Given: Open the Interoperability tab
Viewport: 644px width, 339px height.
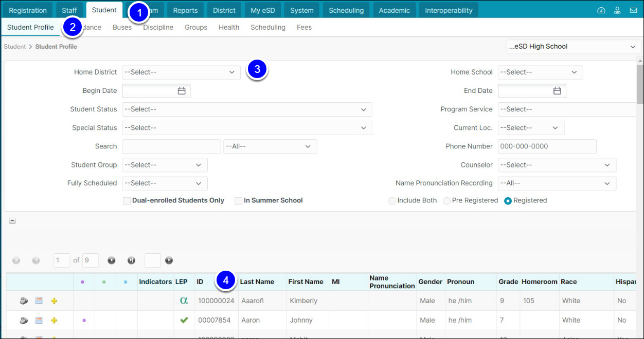Looking at the screenshot, I should click(x=449, y=10).
